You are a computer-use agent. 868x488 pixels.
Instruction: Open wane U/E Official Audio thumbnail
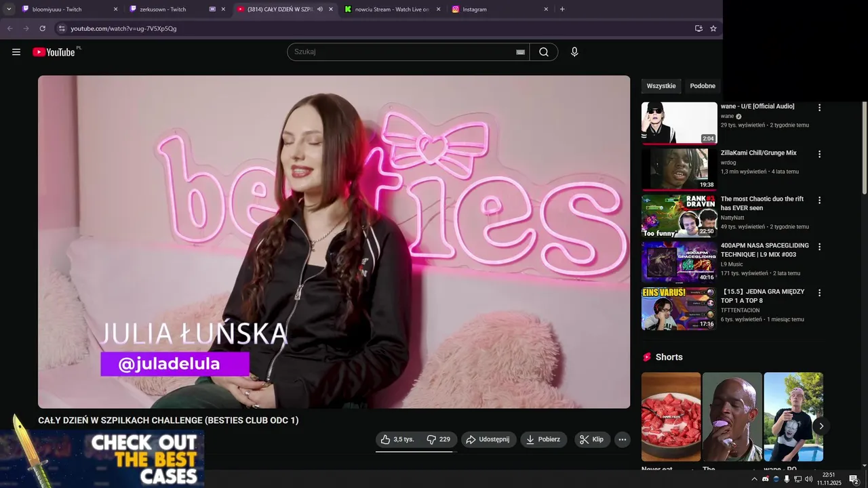pyautogui.click(x=679, y=123)
